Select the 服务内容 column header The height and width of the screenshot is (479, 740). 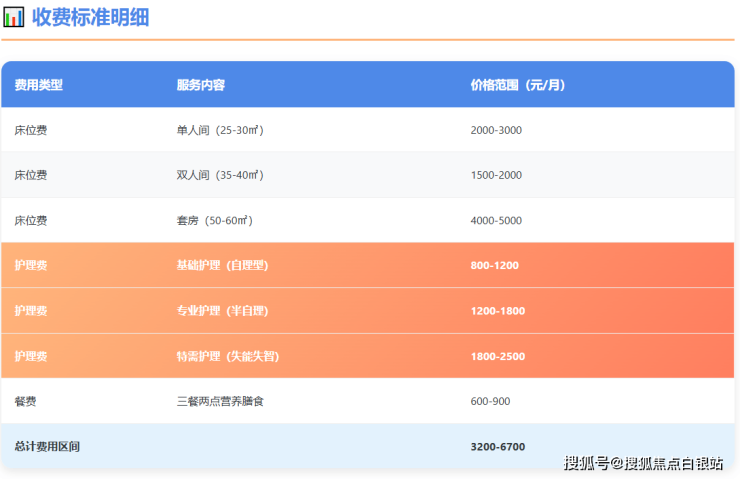pos(200,85)
